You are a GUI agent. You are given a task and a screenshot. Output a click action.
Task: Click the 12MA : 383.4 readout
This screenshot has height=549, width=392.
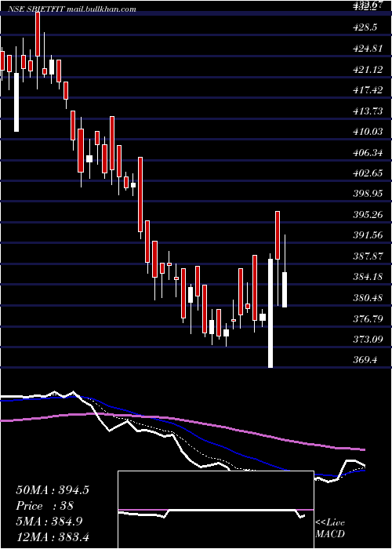53,537
